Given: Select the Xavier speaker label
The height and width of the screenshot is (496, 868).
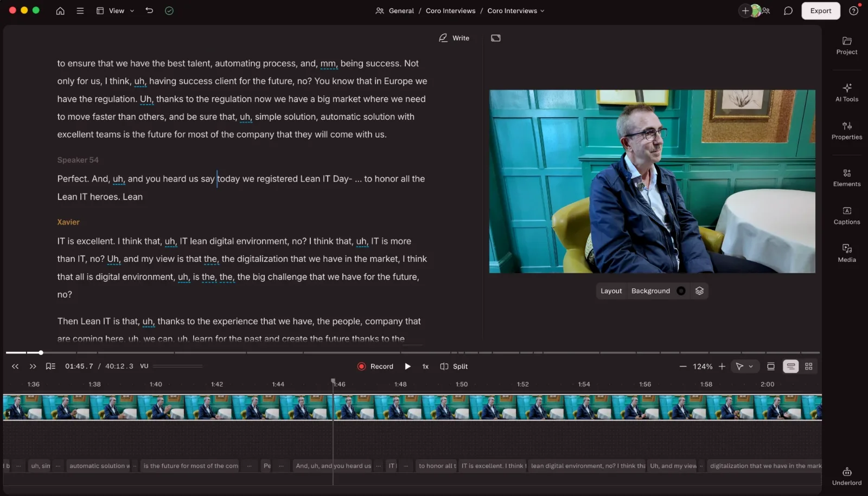Looking at the screenshot, I should point(68,222).
